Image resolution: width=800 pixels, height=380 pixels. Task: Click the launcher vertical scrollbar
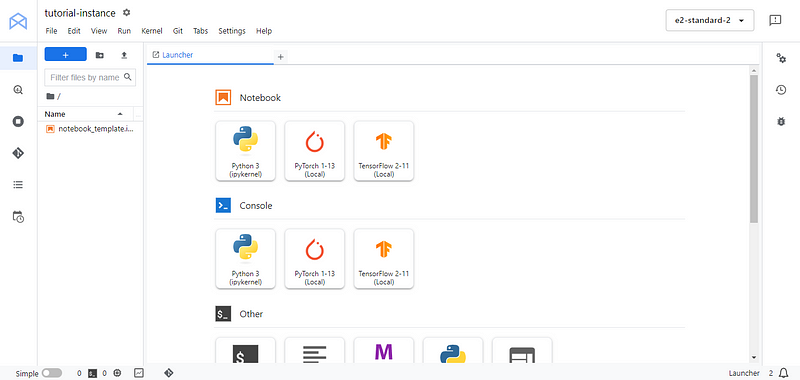coord(754,148)
